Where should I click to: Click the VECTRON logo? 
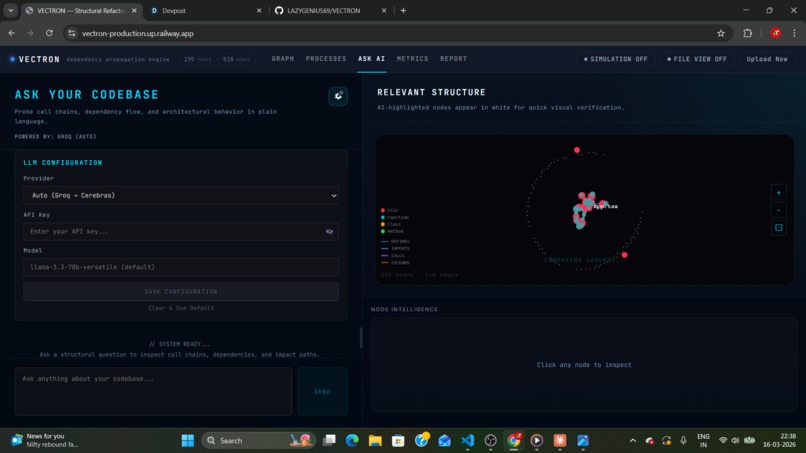click(35, 59)
